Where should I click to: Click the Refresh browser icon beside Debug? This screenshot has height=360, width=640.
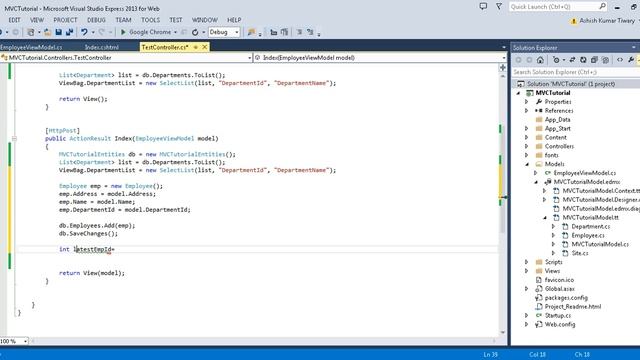point(195,32)
